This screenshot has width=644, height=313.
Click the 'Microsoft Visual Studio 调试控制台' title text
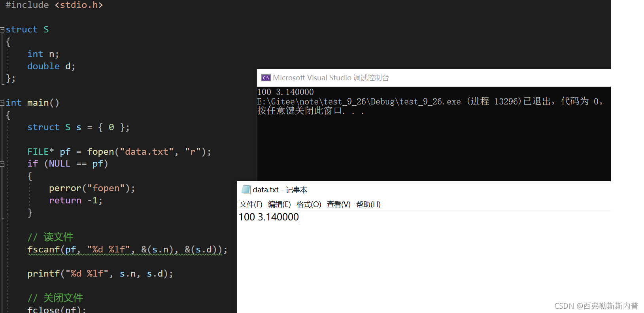(331, 78)
